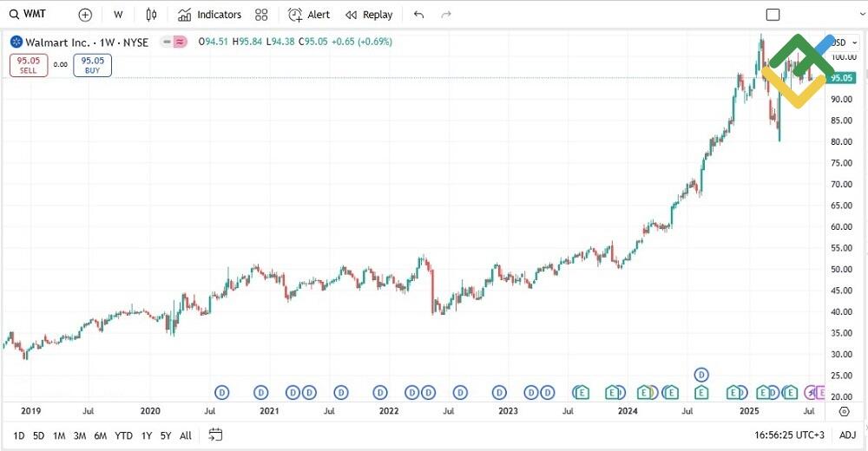The height and width of the screenshot is (451, 868).
Task: Click the 16:56:25 UTC+3 timezone clock
Action: point(789,435)
